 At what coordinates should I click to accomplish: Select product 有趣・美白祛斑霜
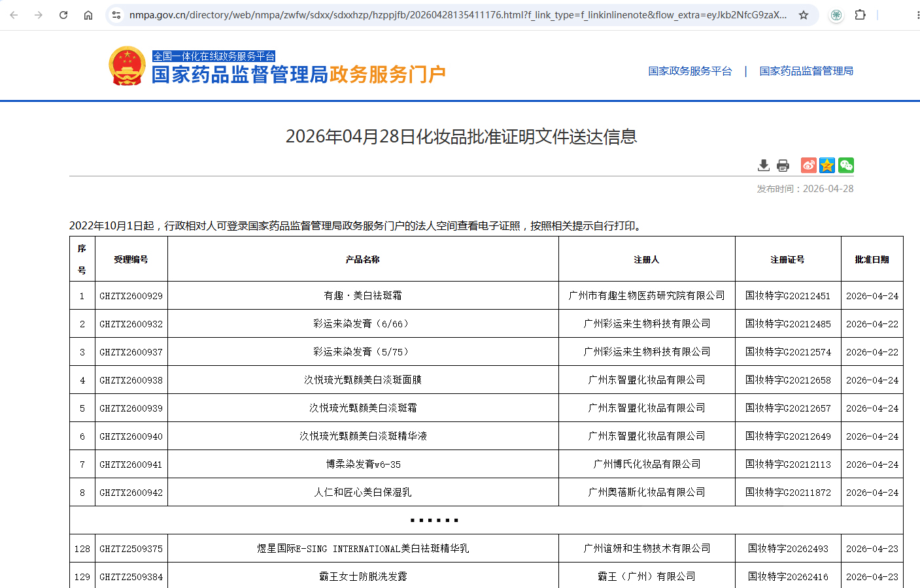(363, 296)
